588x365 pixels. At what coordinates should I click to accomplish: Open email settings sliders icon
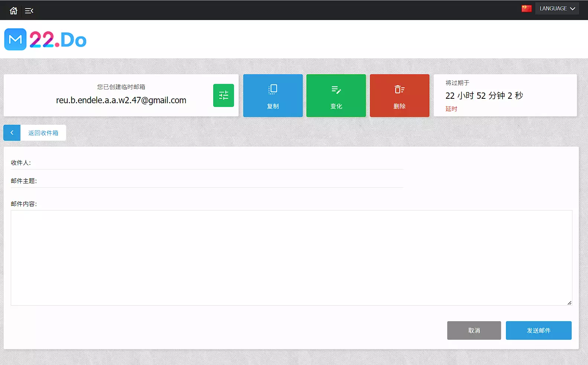pyautogui.click(x=223, y=95)
